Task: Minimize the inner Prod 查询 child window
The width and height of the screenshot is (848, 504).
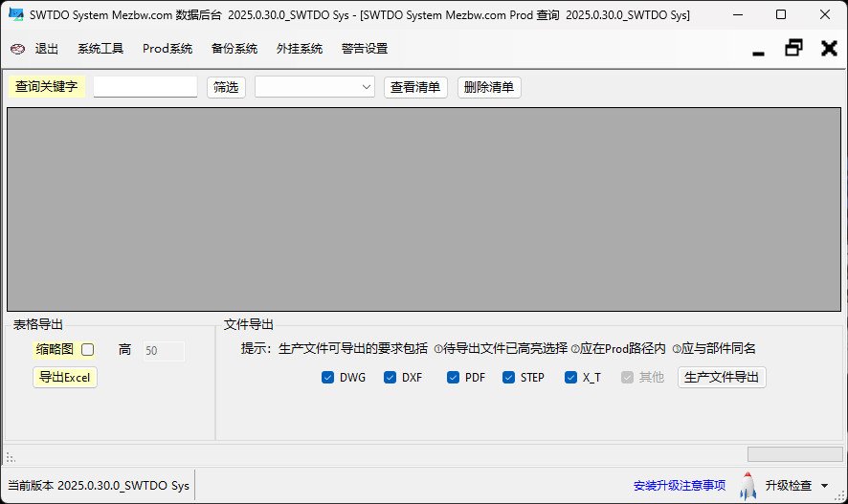Action: pyautogui.click(x=758, y=50)
